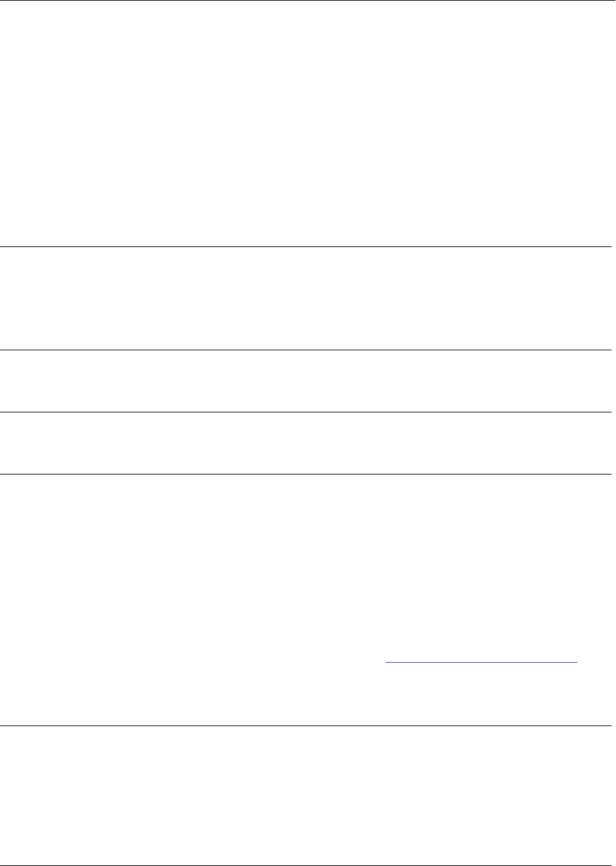The width and height of the screenshot is (616, 866).
Task: Click the blank section containing the blue underline
Action: 305,599
